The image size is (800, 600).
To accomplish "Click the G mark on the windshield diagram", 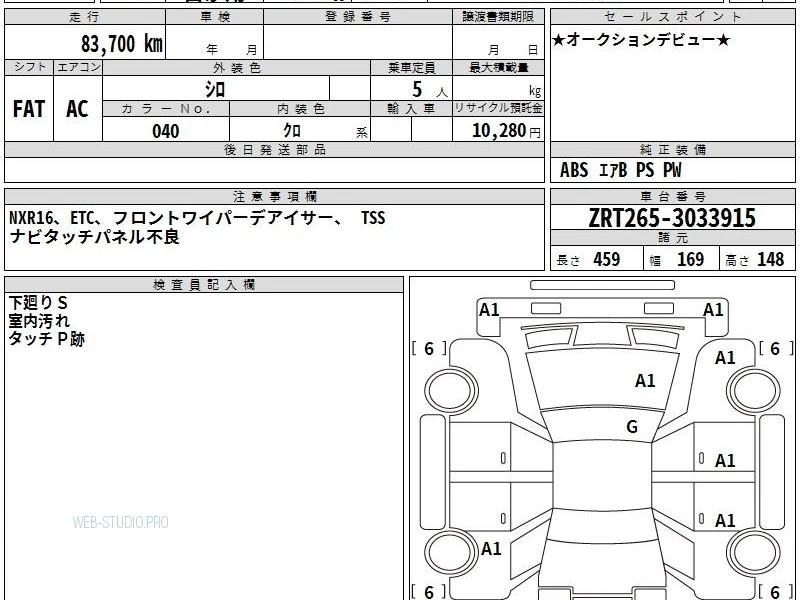I will pyautogui.click(x=632, y=427).
